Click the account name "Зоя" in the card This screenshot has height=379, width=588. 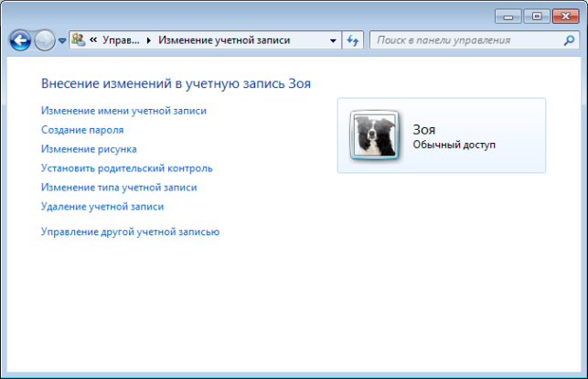coord(424,130)
